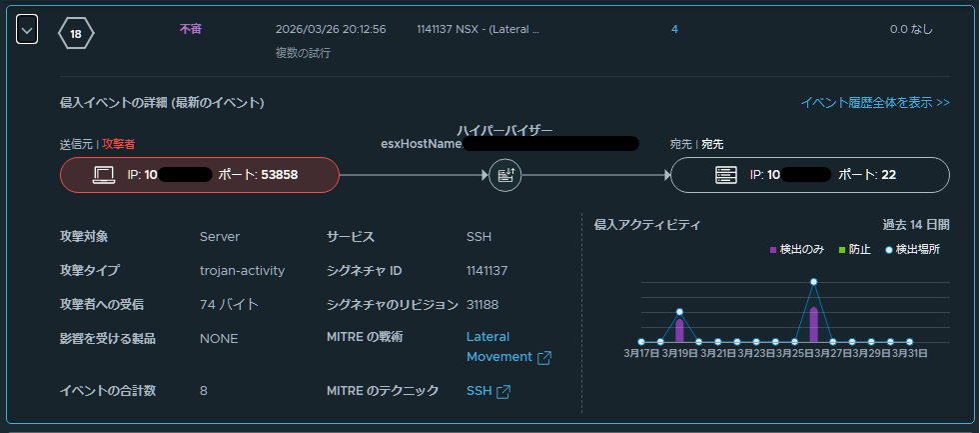The width and height of the screenshot is (980, 433).
Task: Click the hypervisor host icon
Action: 504,175
